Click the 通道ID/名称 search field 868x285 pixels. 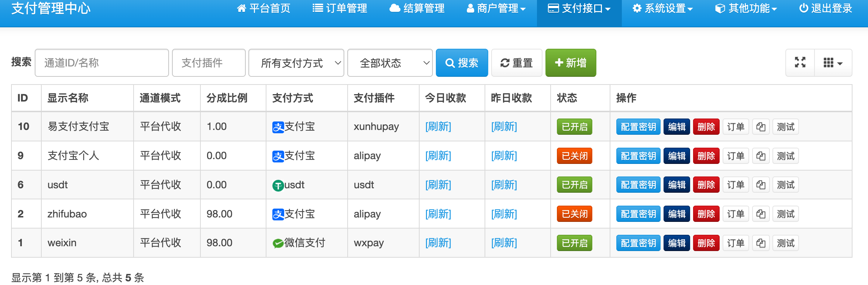[102, 63]
